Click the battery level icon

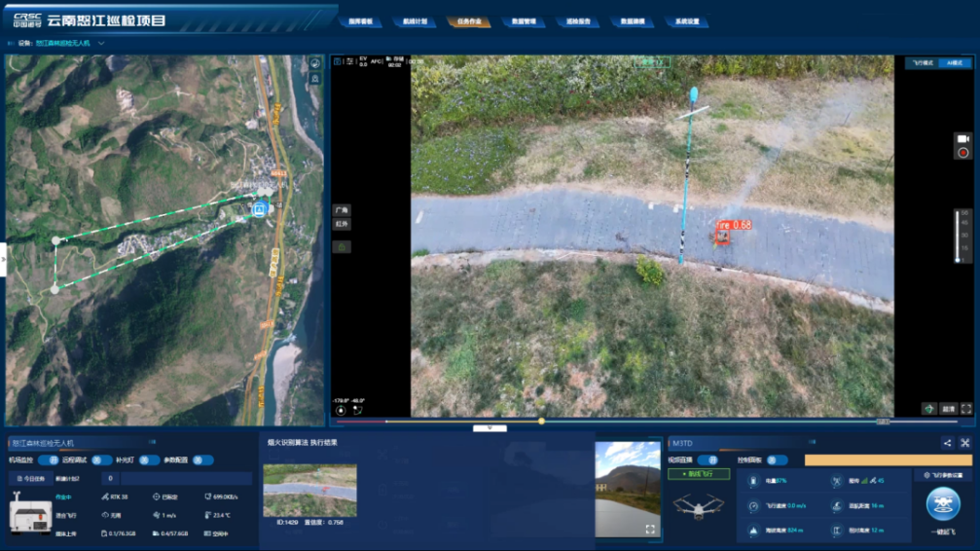(x=754, y=481)
